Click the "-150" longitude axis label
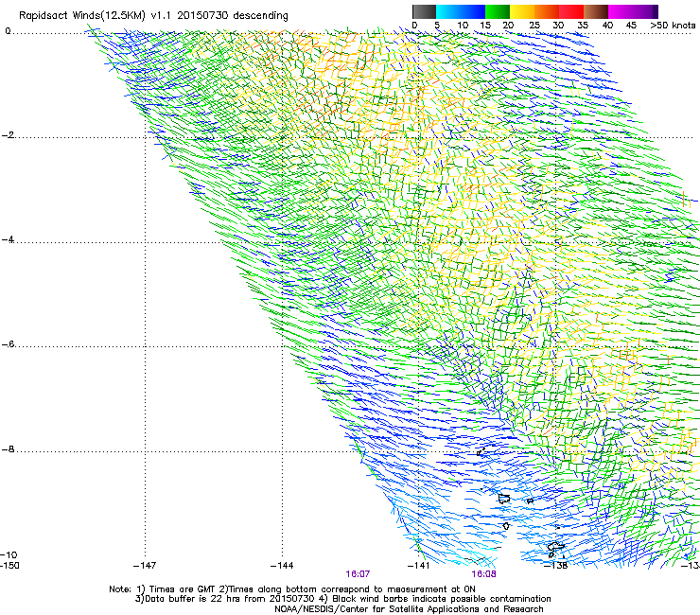The width and height of the screenshot is (700, 615). [9, 566]
